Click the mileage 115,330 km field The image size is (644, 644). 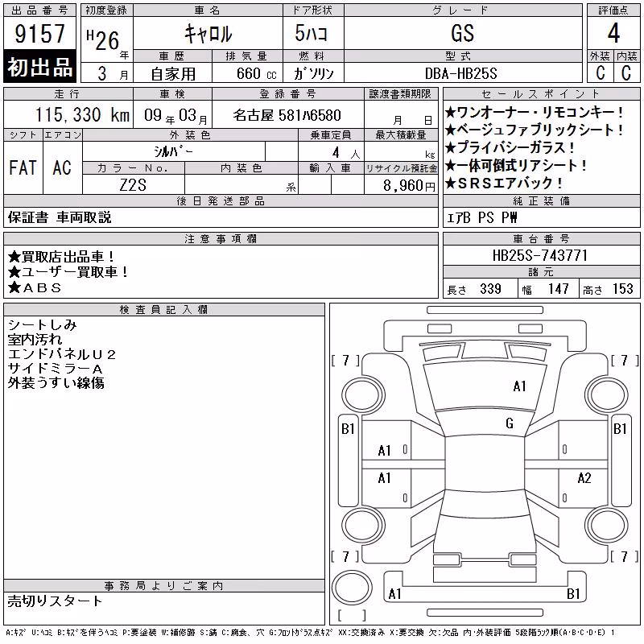[68, 114]
